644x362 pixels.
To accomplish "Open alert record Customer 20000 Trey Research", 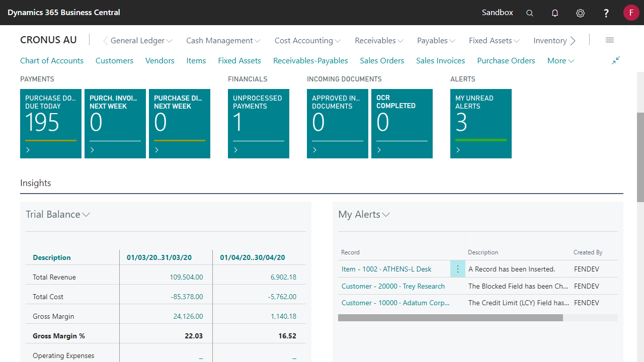I will click(393, 286).
